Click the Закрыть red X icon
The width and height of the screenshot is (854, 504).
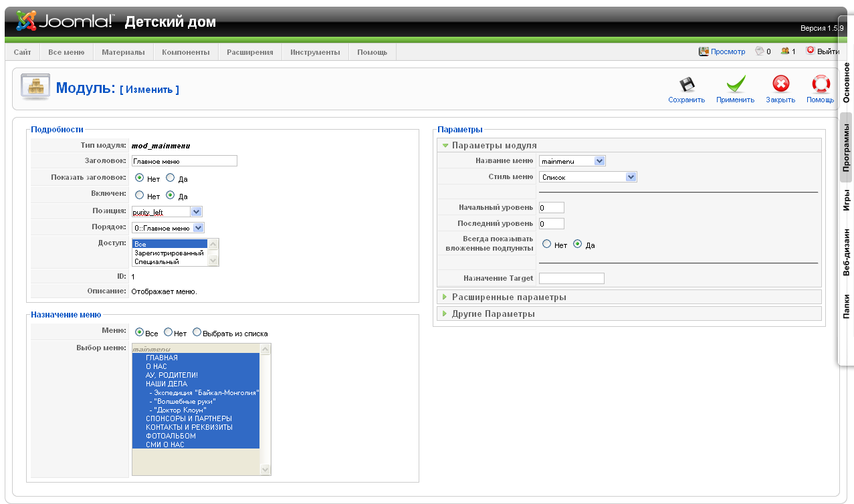(780, 84)
